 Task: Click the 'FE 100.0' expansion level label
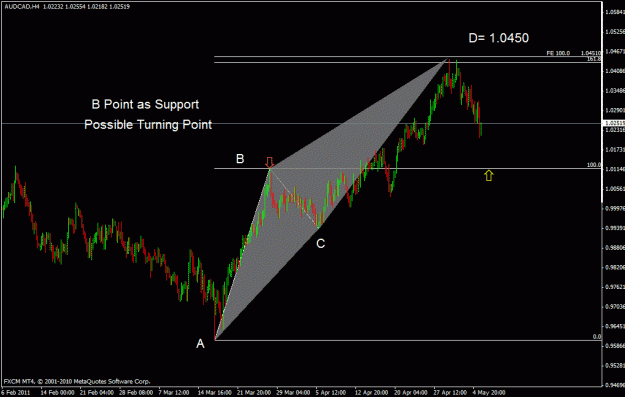(558, 53)
